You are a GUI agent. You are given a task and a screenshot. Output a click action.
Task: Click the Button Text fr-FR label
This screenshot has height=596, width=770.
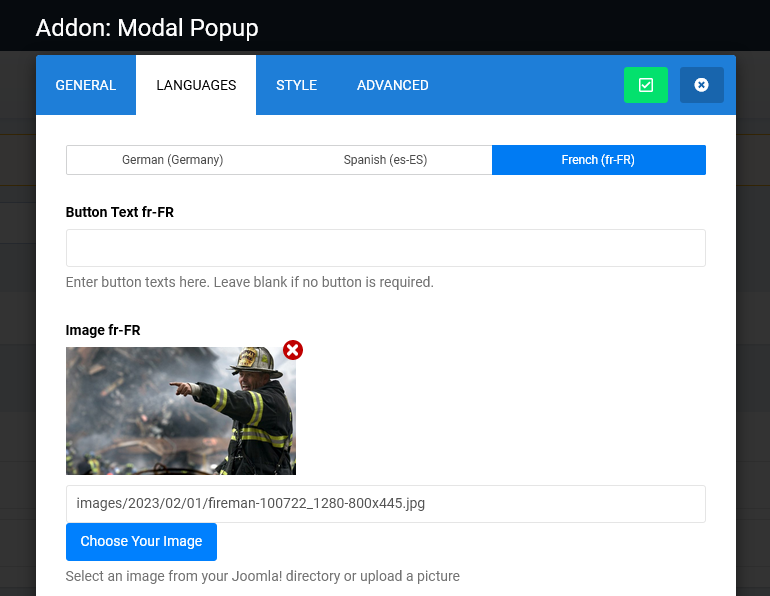pos(120,212)
